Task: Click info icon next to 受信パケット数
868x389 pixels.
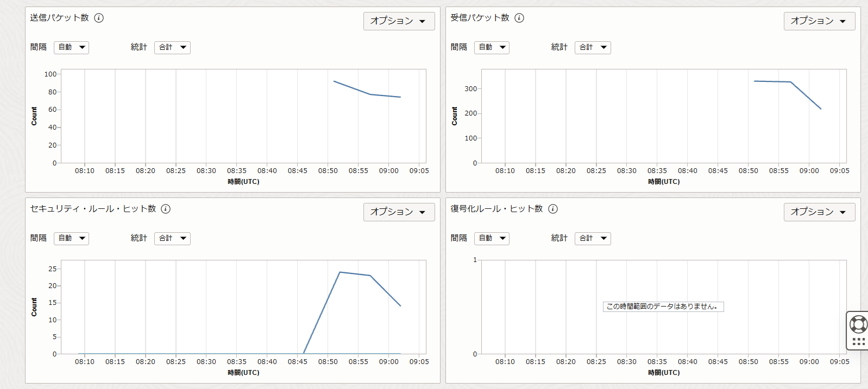Action: click(x=519, y=18)
